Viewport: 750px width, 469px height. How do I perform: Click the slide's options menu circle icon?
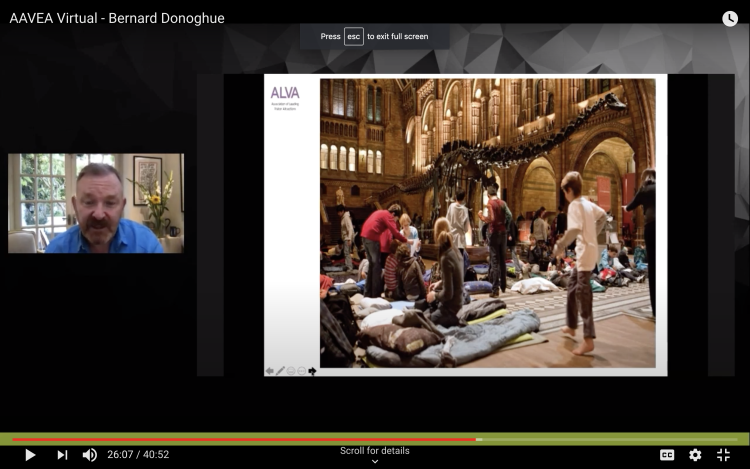click(x=302, y=371)
